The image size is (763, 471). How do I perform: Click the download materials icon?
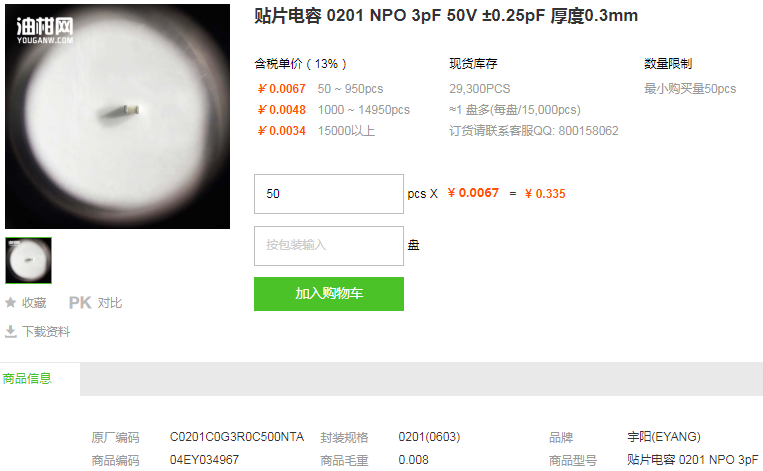[x=10, y=331]
